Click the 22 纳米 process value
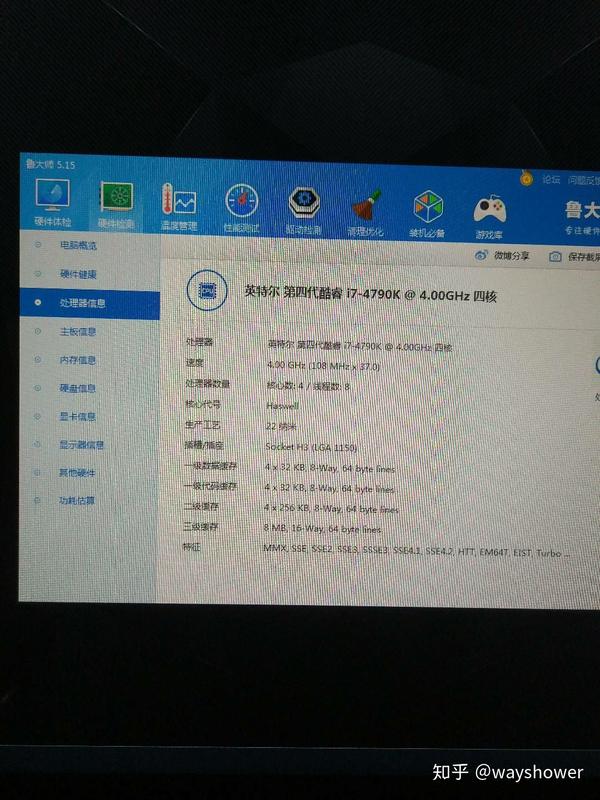600x800 pixels. pos(281,426)
